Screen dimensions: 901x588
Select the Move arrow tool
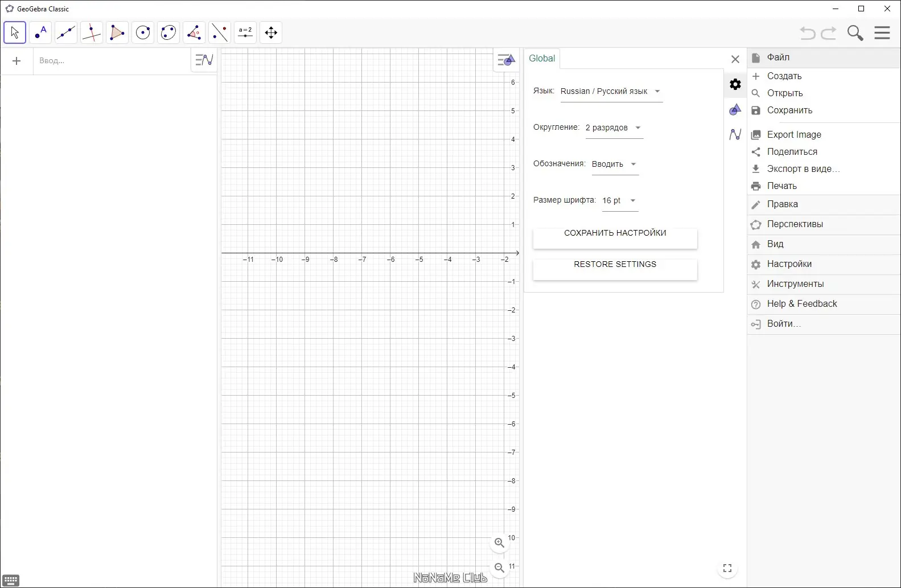15,32
